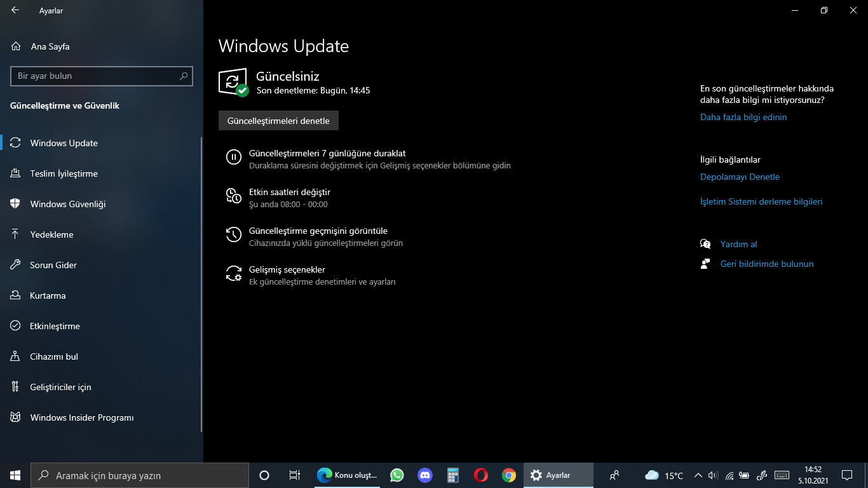Open Cortana from the taskbar circle icon
The height and width of the screenshot is (488, 868).
pyautogui.click(x=264, y=475)
